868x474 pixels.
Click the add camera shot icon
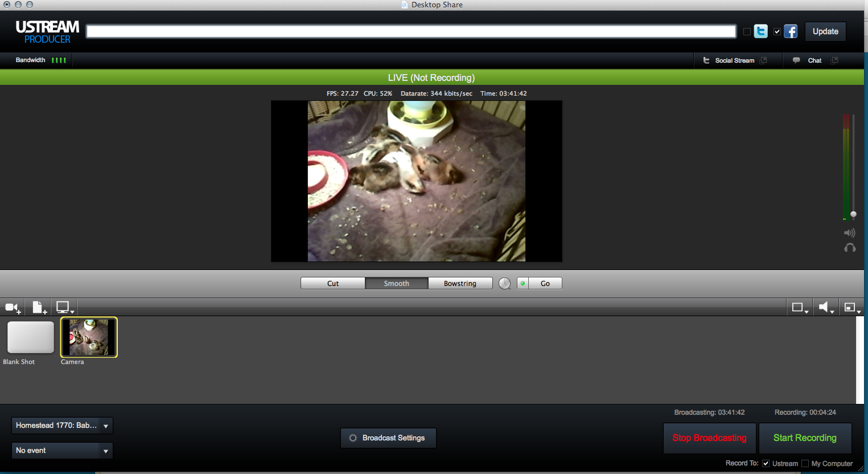(x=13, y=308)
